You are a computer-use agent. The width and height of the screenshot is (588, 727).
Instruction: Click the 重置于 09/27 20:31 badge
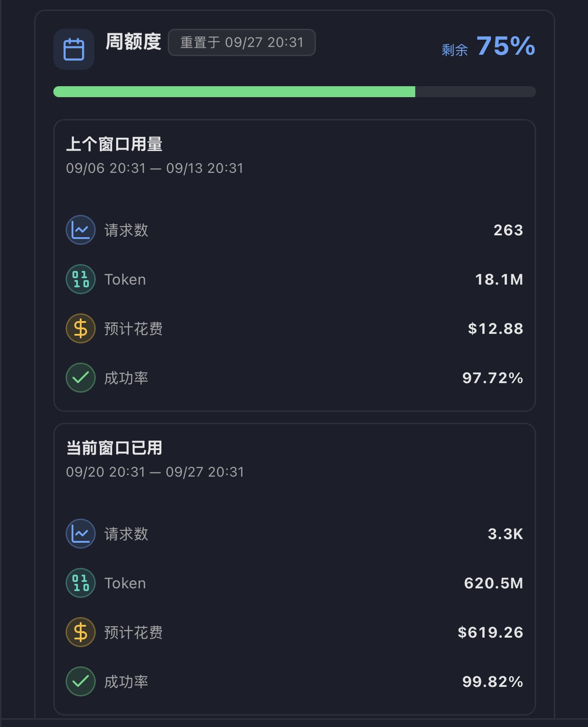[242, 42]
